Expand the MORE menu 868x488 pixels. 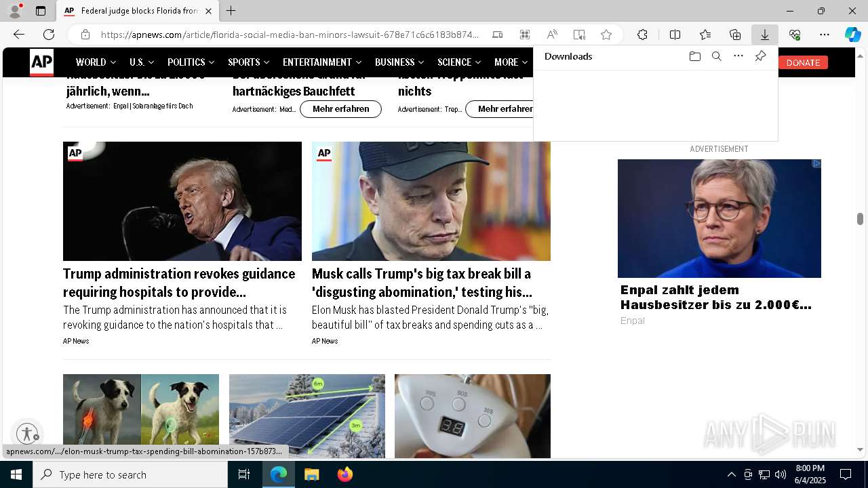click(x=511, y=62)
